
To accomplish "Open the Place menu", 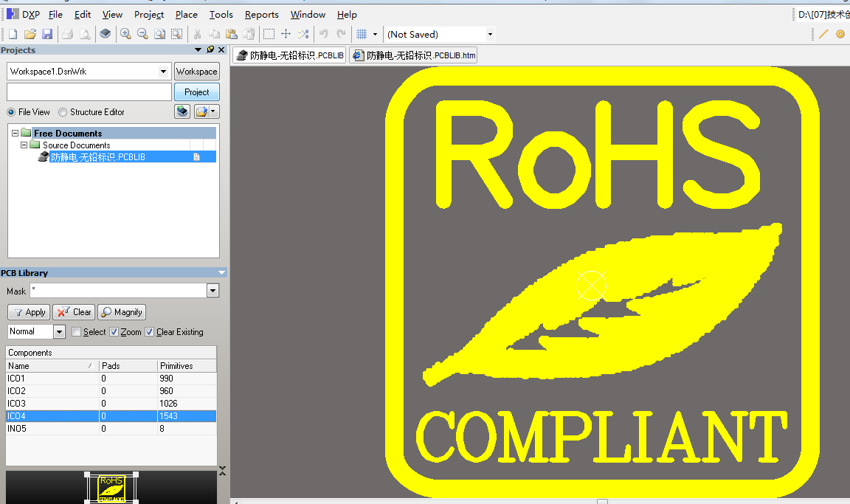I will (187, 15).
